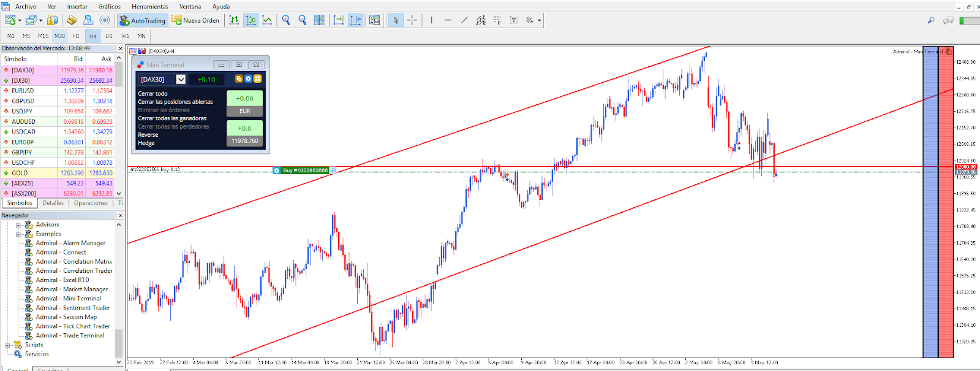980x371 pixels.
Task: Switch chart to W1 timeframe
Action: pos(125,36)
